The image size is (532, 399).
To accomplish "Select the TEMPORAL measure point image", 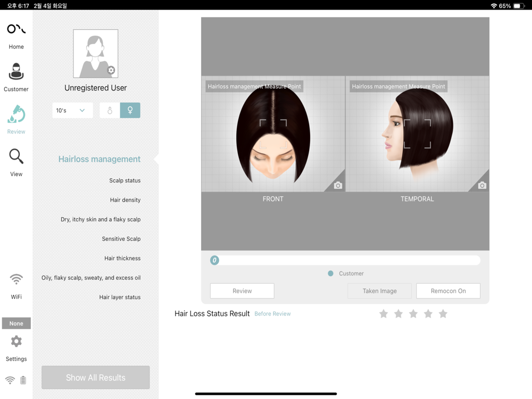I will (x=417, y=134).
